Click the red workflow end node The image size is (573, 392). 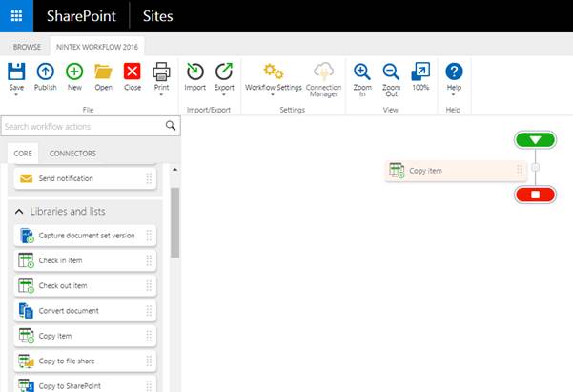point(536,195)
